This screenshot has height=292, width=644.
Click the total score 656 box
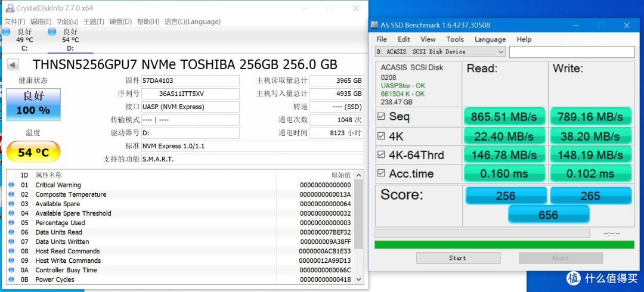pyautogui.click(x=549, y=215)
